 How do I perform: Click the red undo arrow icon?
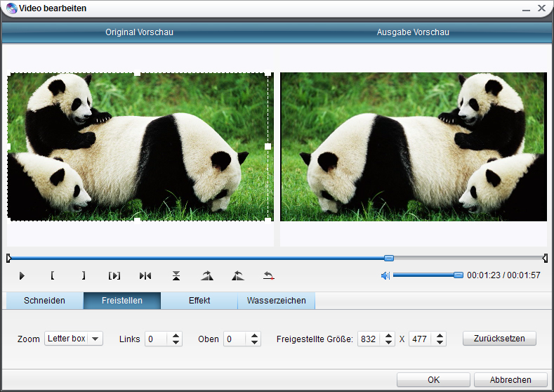(x=268, y=275)
